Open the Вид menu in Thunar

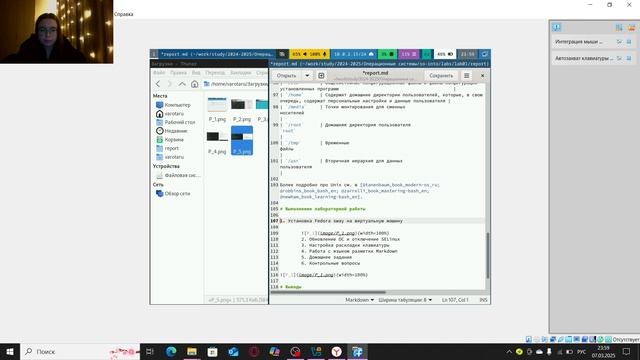(x=196, y=73)
